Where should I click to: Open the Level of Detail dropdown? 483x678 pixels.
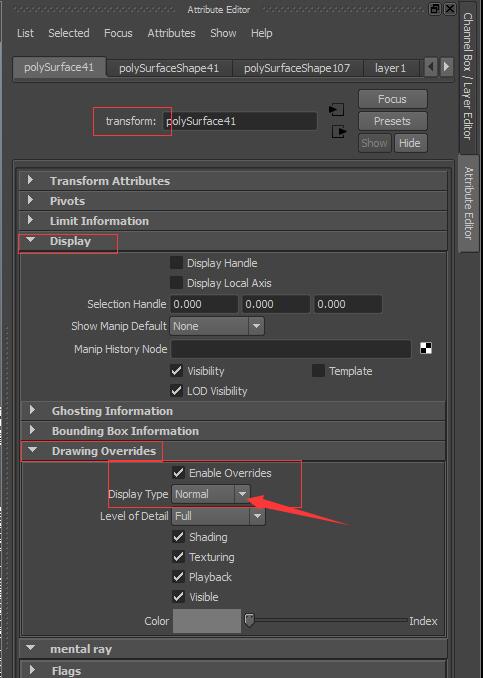coord(218,516)
